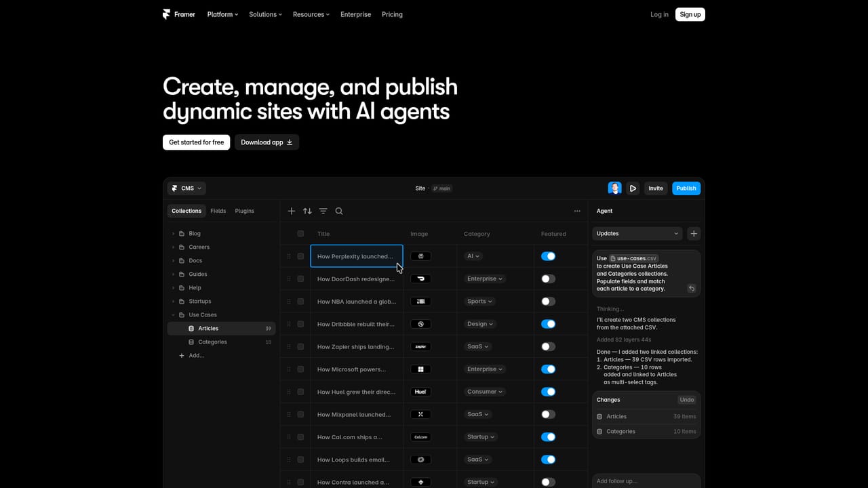
Task: Tick the checkbox for the Zapier row
Action: (x=300, y=346)
